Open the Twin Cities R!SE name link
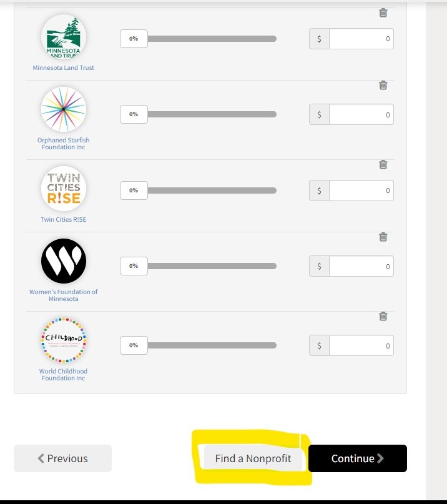Screen dimensions: 447x504 coord(63,219)
